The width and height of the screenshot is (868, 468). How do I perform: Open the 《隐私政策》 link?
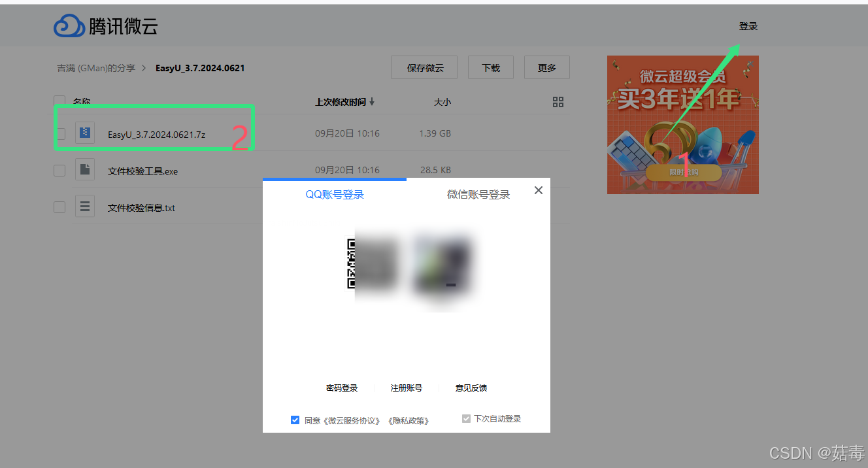click(x=409, y=420)
